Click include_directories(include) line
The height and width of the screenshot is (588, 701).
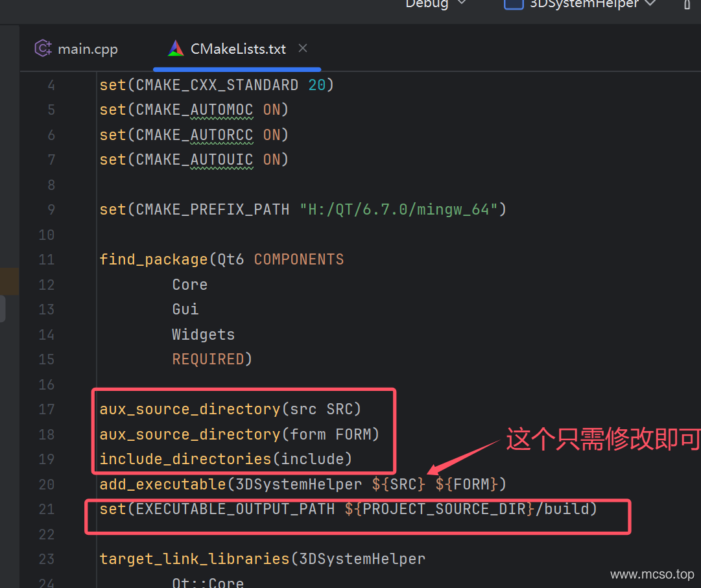point(226,460)
